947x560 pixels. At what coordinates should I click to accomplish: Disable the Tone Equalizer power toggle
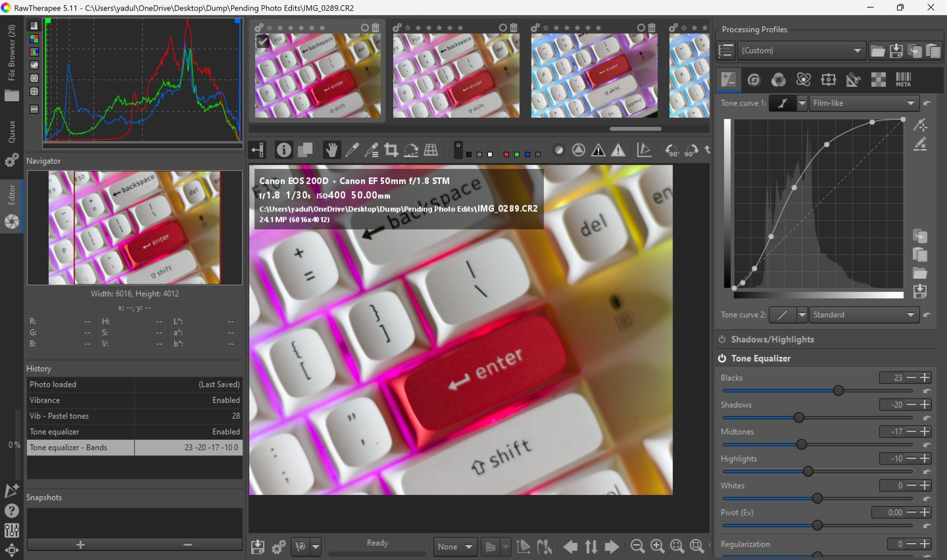pos(722,358)
